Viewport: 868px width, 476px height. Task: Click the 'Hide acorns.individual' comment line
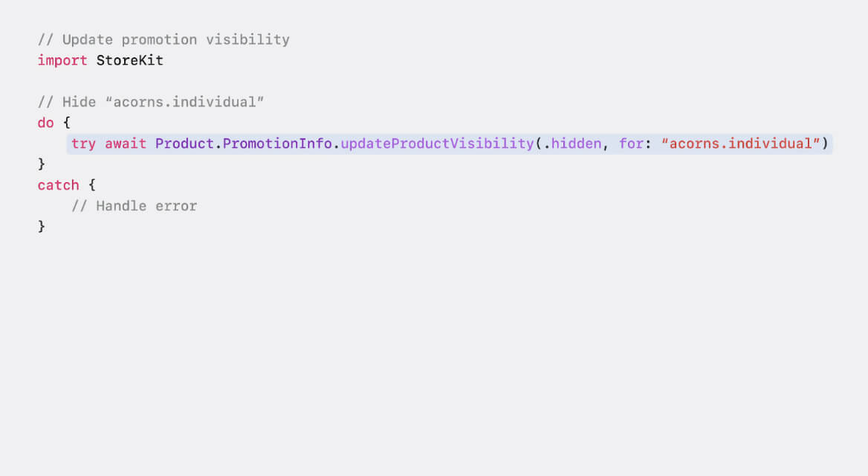(x=151, y=102)
